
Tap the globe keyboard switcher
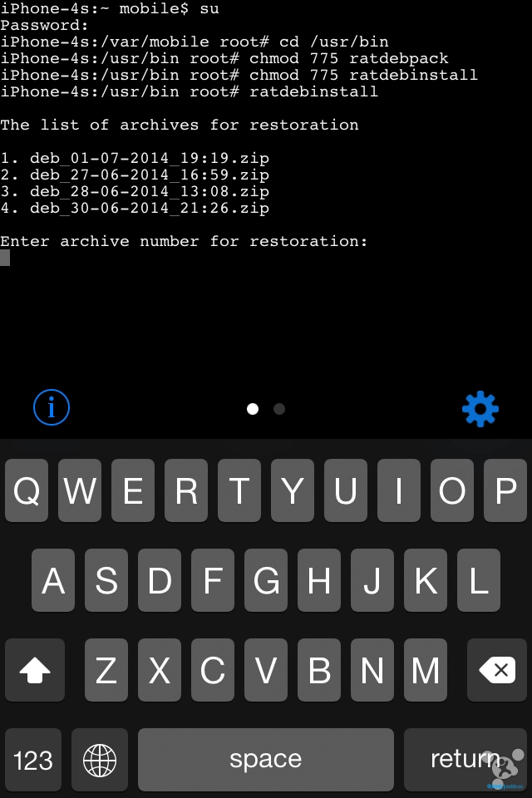[100, 760]
